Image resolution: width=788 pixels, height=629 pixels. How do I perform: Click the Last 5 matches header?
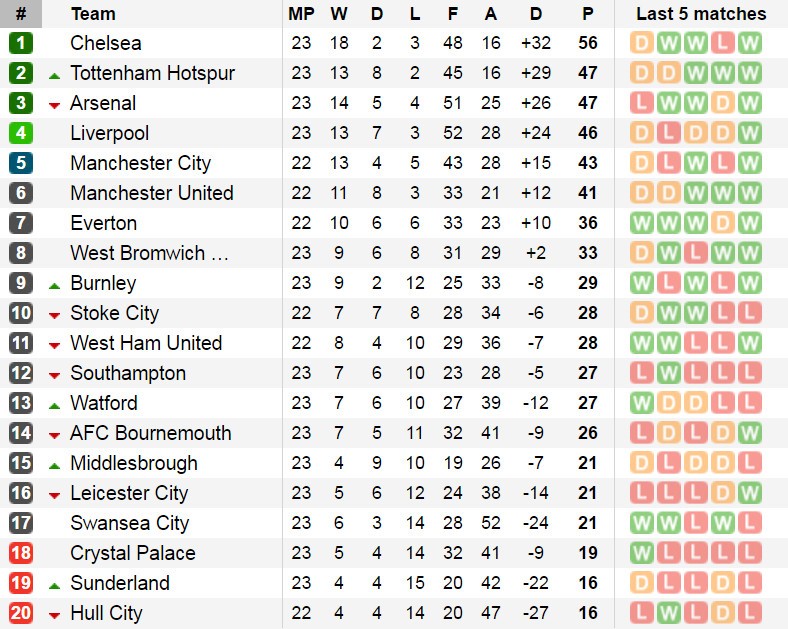(701, 14)
